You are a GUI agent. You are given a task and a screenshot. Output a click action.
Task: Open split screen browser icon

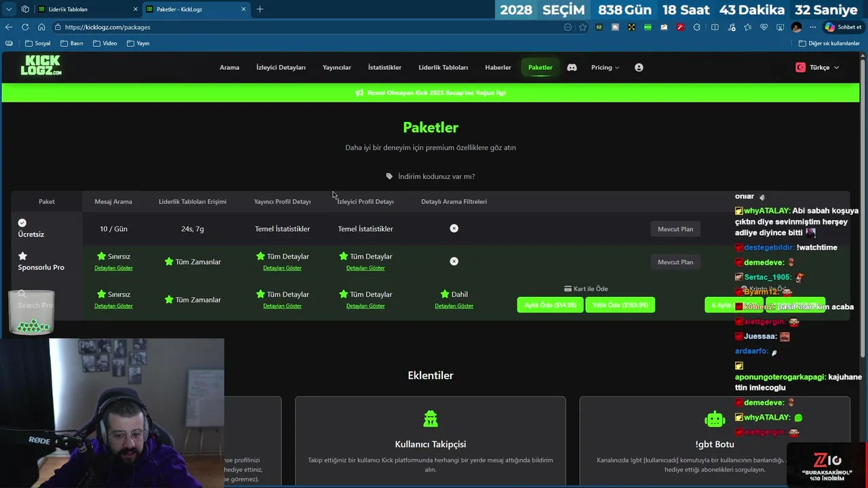[x=715, y=27]
